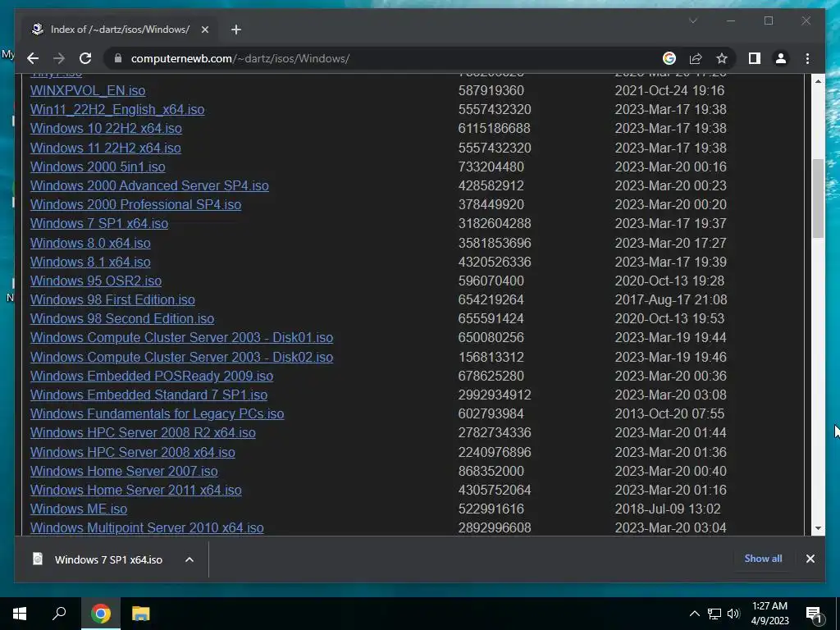This screenshot has height=630, width=840.
Task: Close the downloads bar
Action: point(810,559)
